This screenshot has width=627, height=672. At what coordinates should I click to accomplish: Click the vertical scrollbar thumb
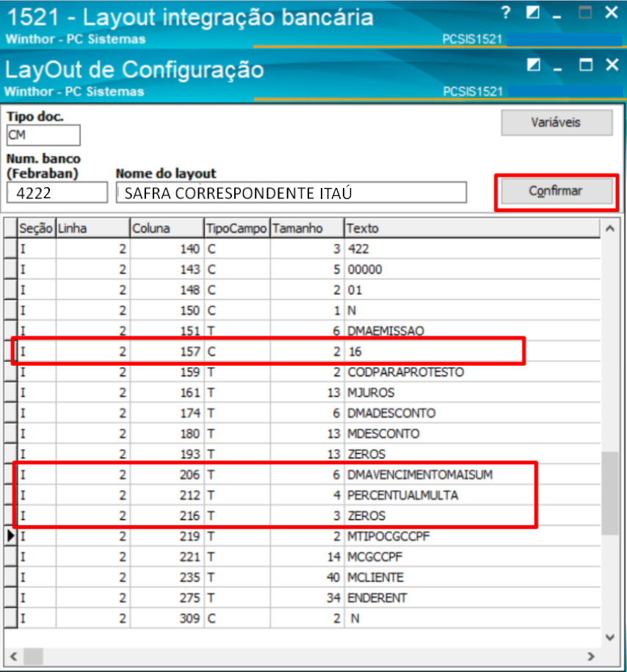point(610,493)
